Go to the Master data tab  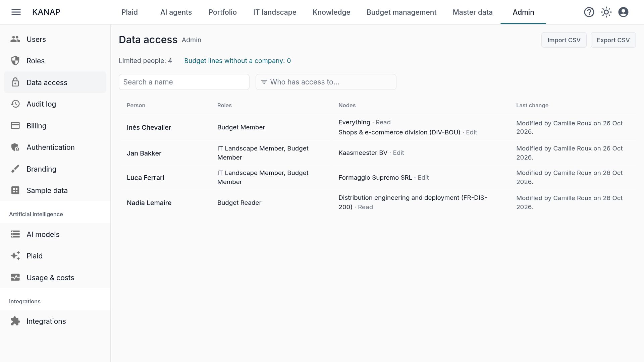tap(473, 12)
